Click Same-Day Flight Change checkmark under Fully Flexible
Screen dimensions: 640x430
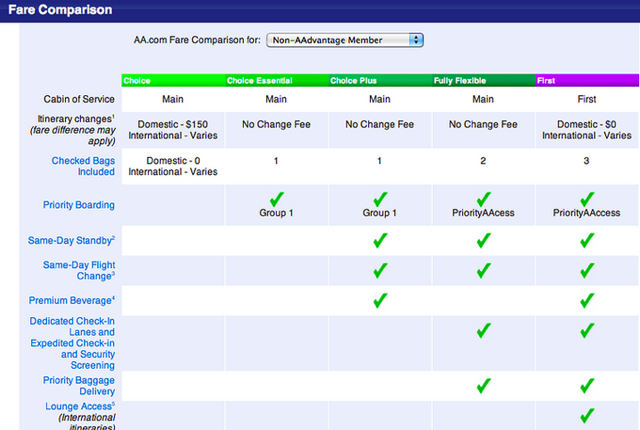point(483,270)
